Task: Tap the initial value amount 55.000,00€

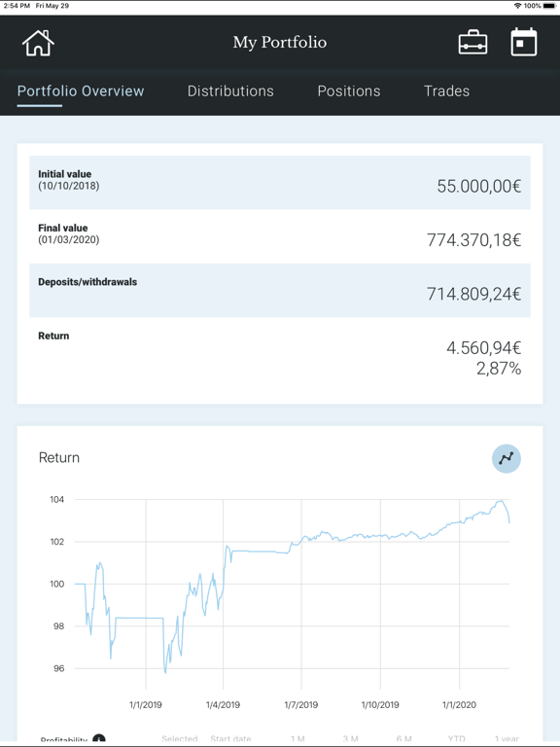Action: pyautogui.click(x=479, y=186)
